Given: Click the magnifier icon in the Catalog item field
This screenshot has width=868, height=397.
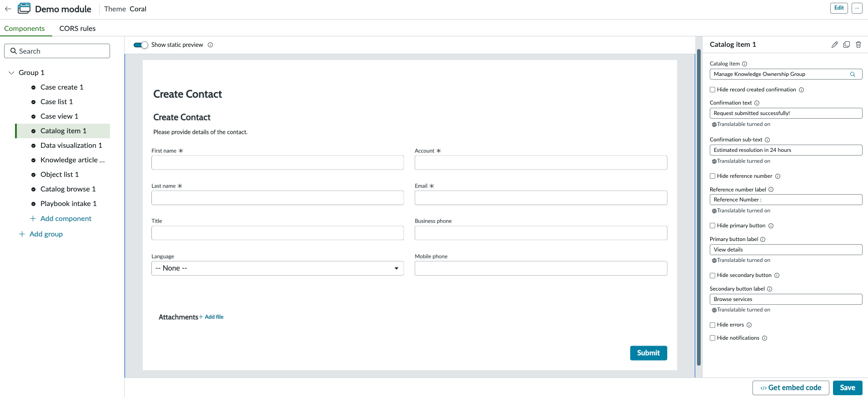Looking at the screenshot, I should [853, 74].
